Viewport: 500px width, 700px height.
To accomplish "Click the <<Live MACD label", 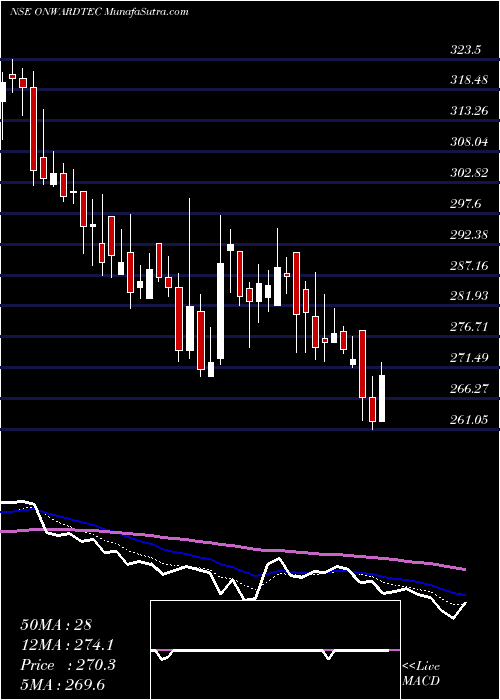I will point(421,673).
